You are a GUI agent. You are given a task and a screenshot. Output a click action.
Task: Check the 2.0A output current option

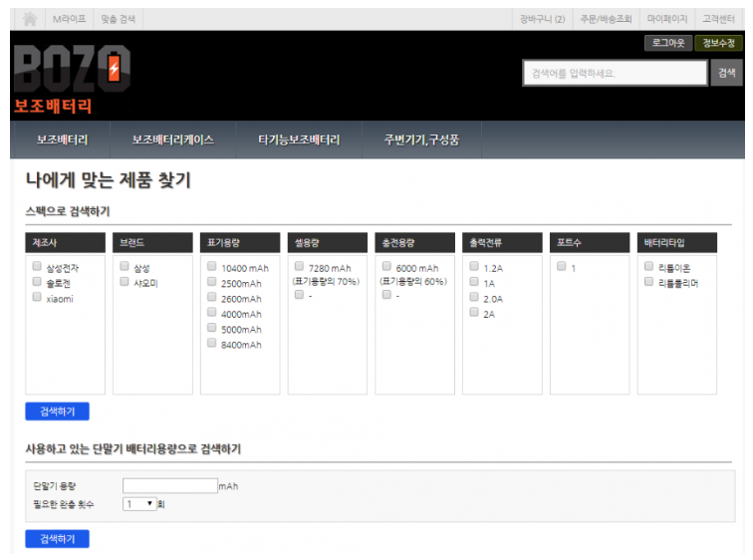coord(474,298)
